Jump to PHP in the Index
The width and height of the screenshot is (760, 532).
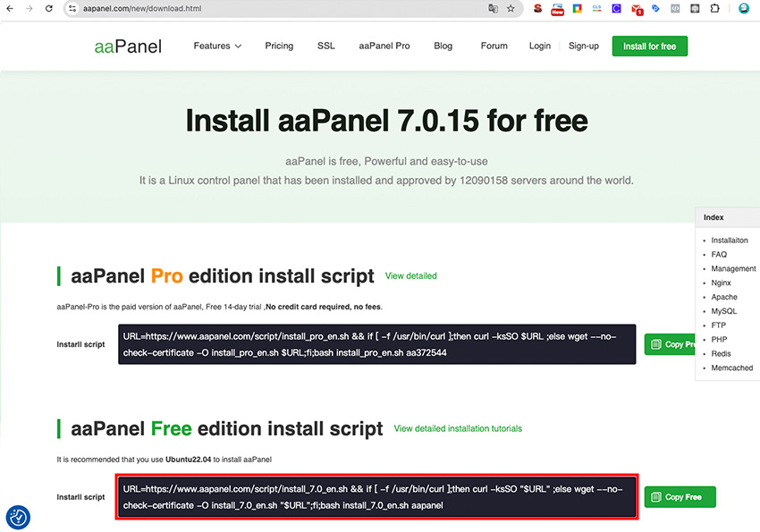coord(719,339)
